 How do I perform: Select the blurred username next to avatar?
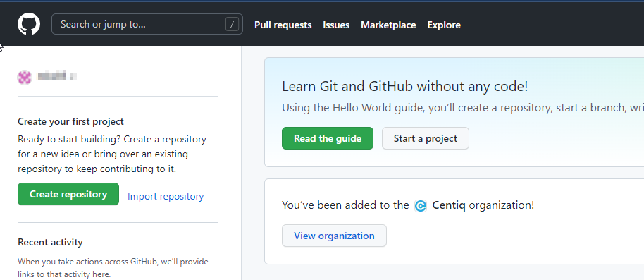tap(57, 76)
